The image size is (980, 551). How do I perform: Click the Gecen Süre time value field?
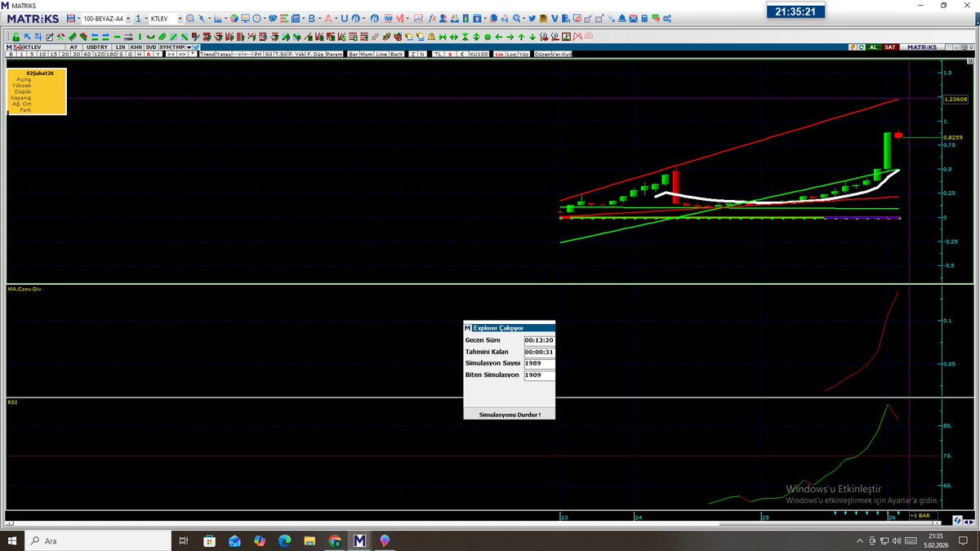539,340
